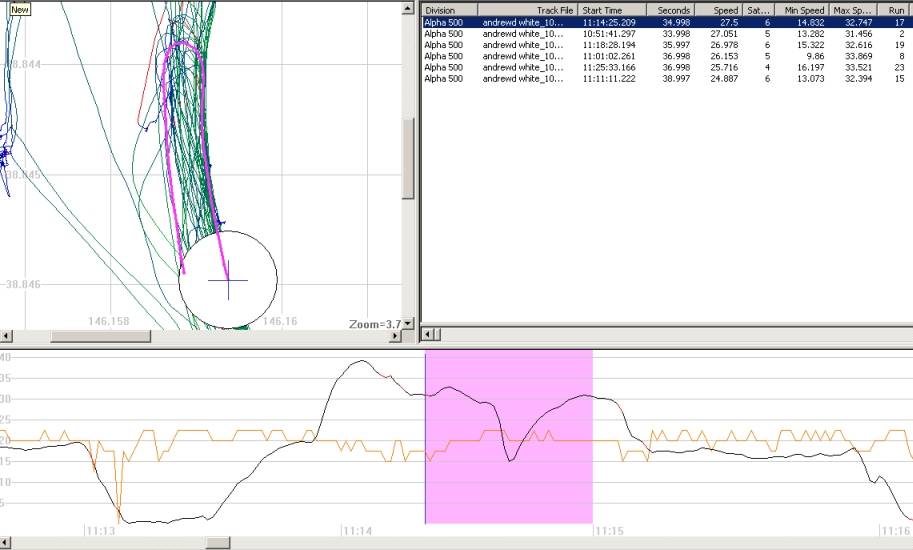
Task: Click the Speed column header
Action: point(718,9)
